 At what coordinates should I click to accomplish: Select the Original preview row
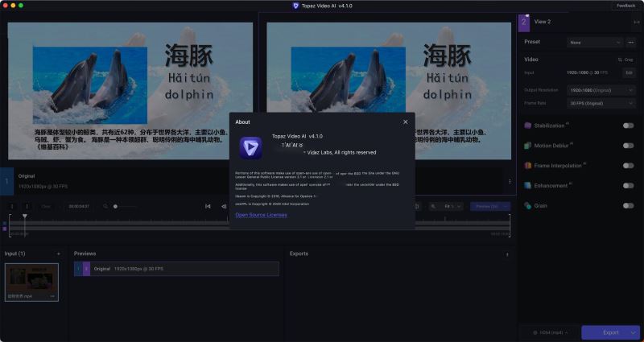click(x=177, y=268)
